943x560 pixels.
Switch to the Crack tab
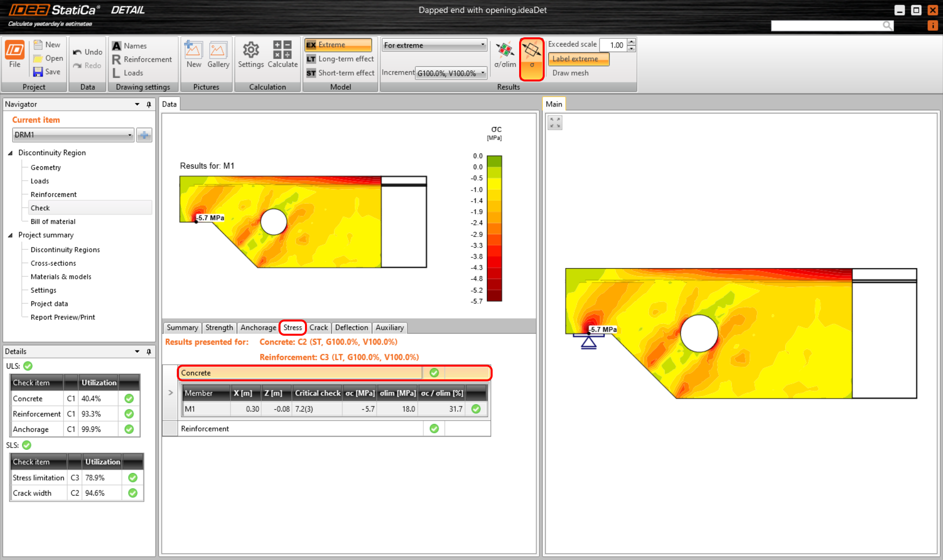click(318, 328)
